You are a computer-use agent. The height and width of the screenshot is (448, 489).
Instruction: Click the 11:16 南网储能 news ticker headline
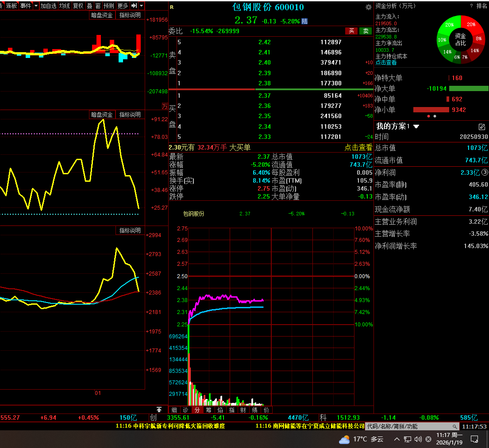tap(310, 426)
